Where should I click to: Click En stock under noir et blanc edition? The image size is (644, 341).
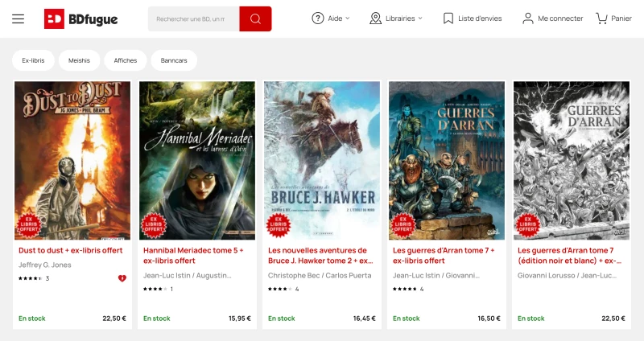(x=531, y=318)
